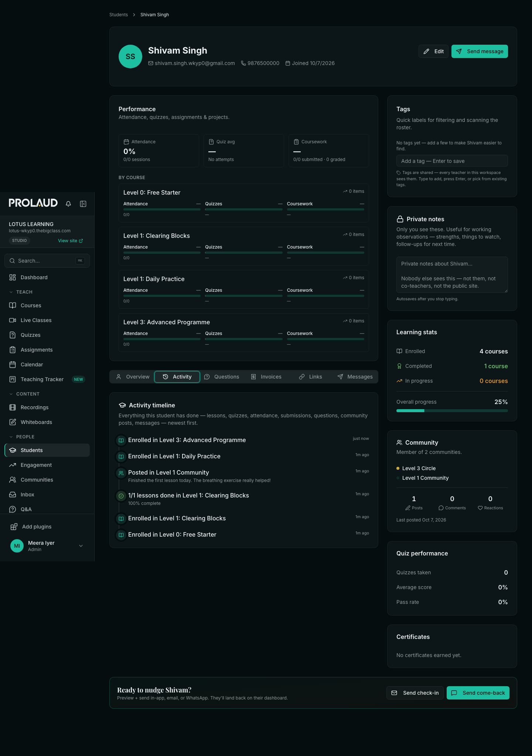Go to Recordings

coord(47,407)
